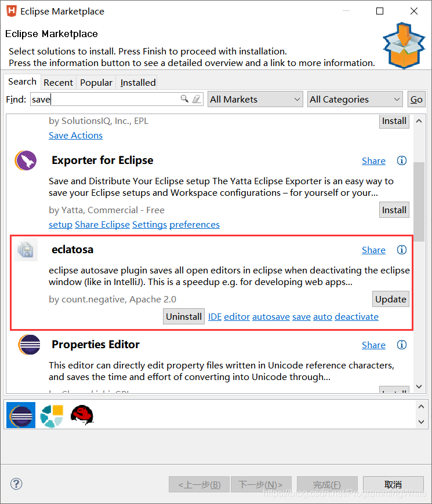Click the Properties Editor title
Image resolution: width=432 pixels, height=504 pixels.
pyautogui.click(x=96, y=344)
